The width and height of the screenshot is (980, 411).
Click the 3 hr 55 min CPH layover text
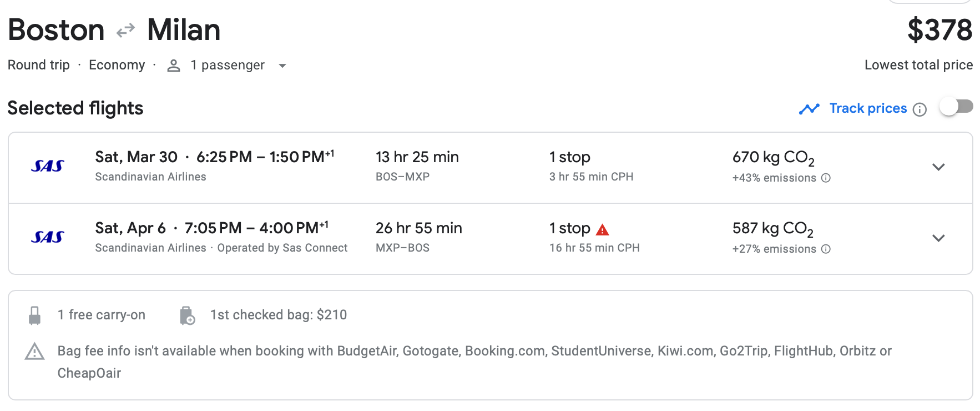point(591,177)
